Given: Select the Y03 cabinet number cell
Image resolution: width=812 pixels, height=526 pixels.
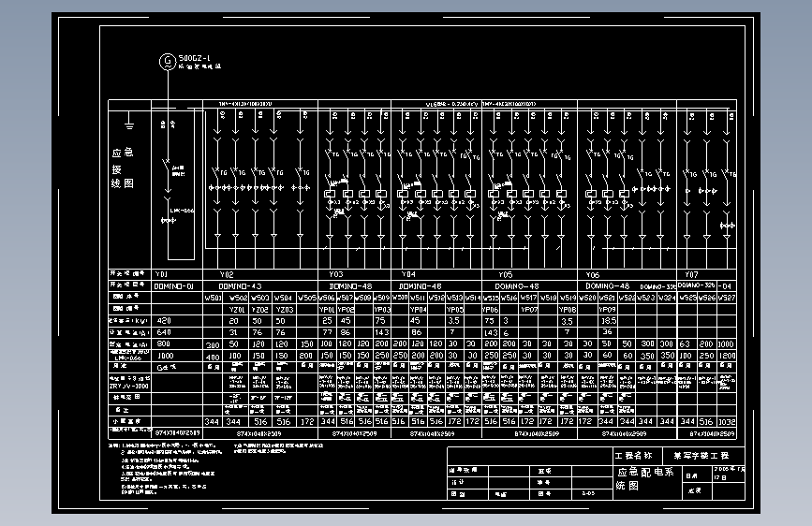Looking at the screenshot, I should click(336, 274).
